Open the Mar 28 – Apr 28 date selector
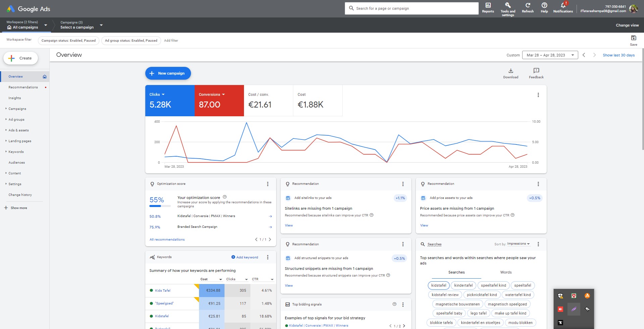The image size is (644, 329). pyautogui.click(x=550, y=55)
